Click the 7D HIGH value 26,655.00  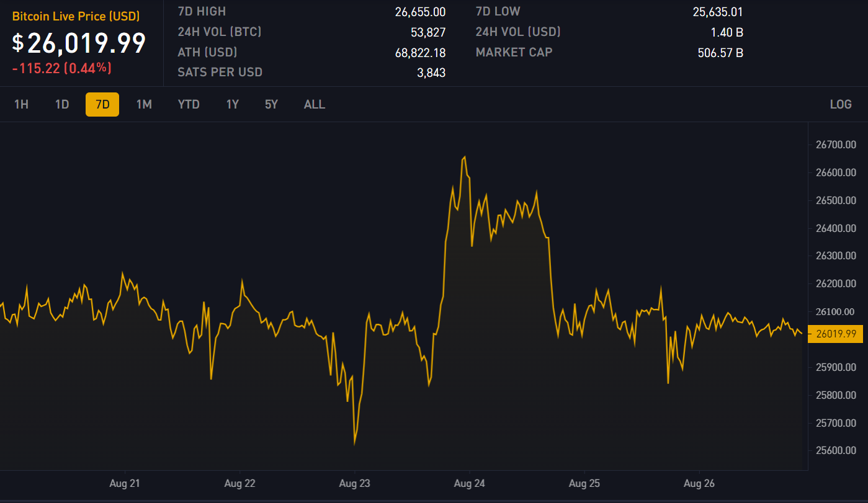click(x=420, y=12)
